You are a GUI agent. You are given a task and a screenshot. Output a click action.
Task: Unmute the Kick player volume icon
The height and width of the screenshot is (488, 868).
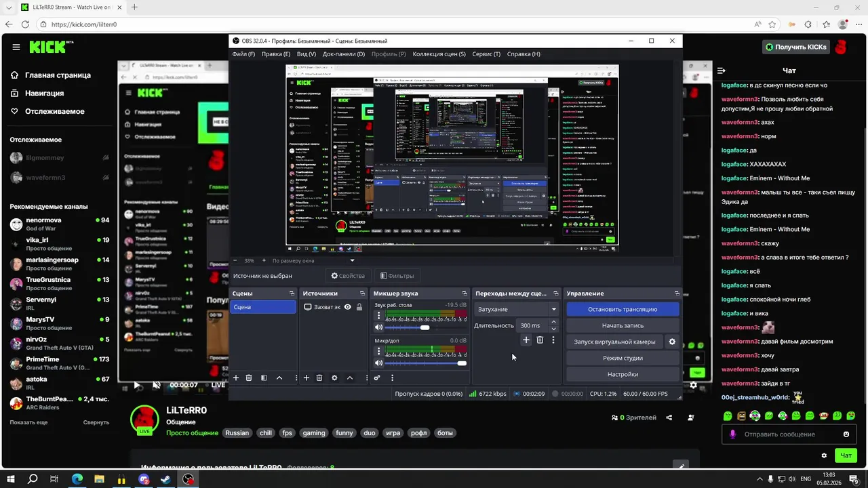pyautogui.click(x=157, y=385)
